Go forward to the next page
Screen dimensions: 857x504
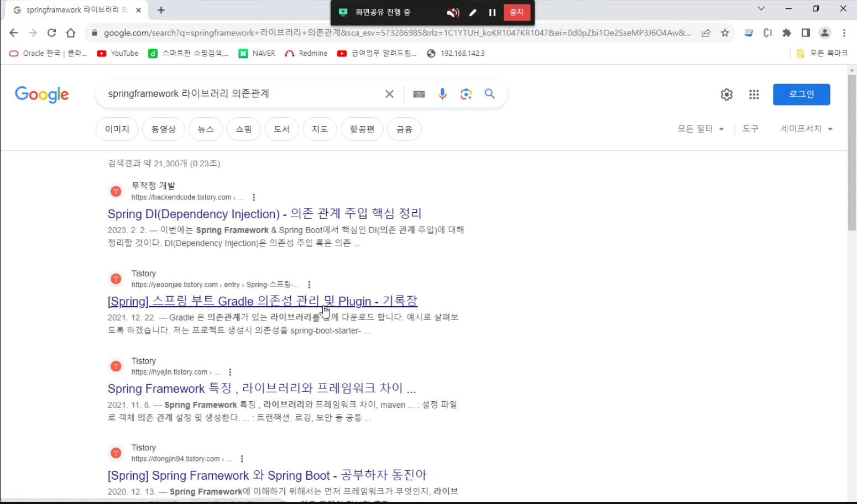pyautogui.click(x=33, y=33)
